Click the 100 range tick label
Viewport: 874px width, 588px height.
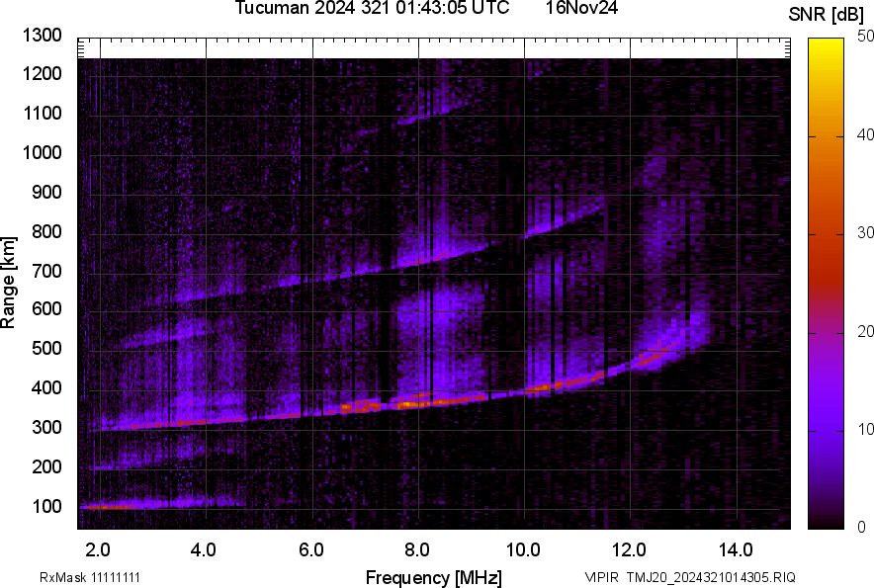click(46, 507)
